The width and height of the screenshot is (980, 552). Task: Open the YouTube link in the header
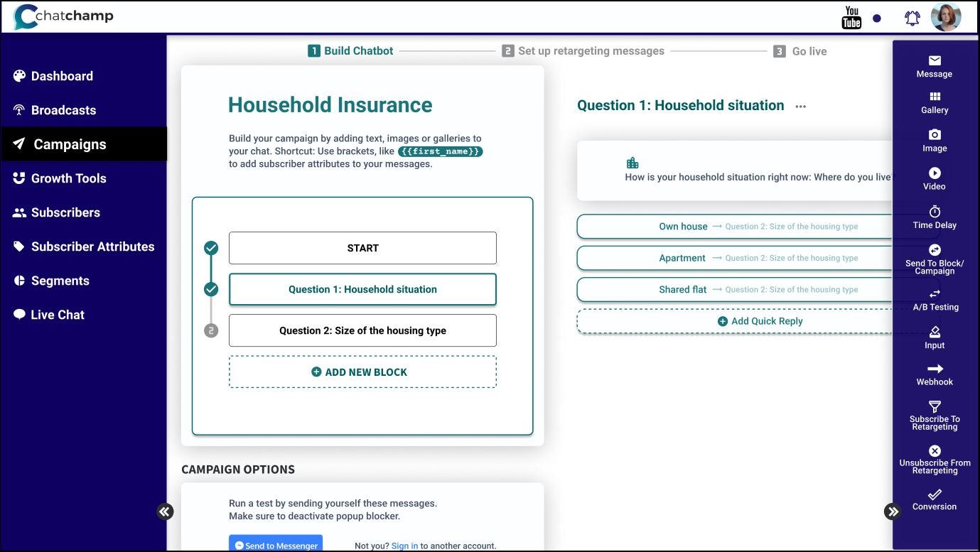(851, 18)
